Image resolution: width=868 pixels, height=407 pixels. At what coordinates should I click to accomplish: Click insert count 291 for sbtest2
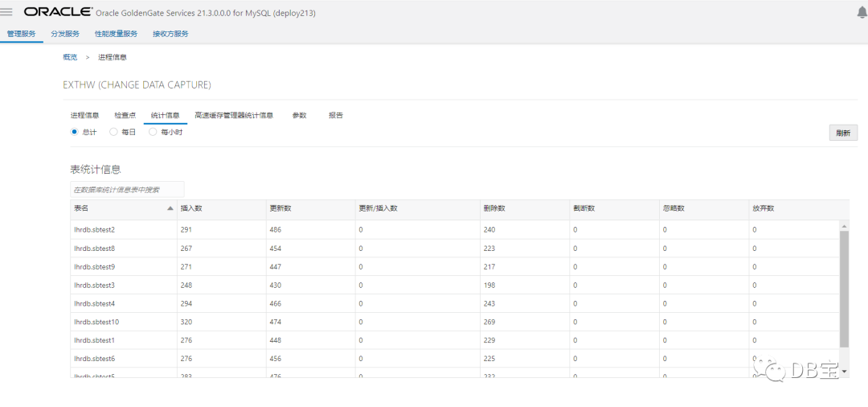pyautogui.click(x=186, y=230)
